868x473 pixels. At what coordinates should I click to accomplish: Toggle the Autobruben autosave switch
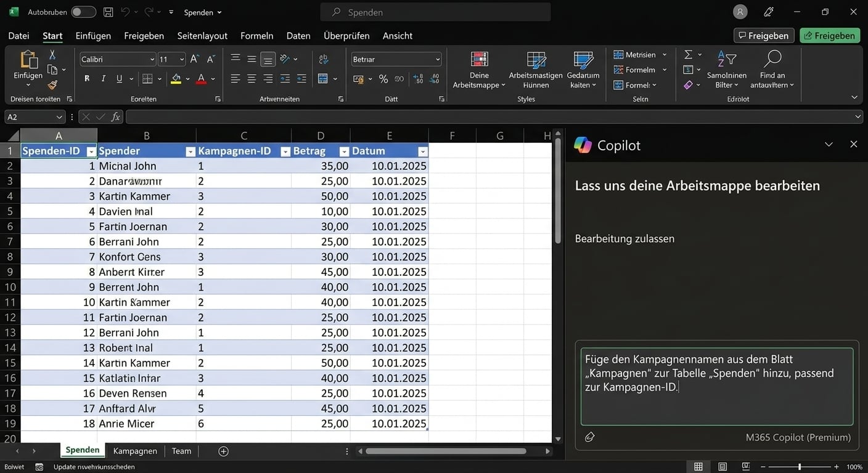pos(83,12)
